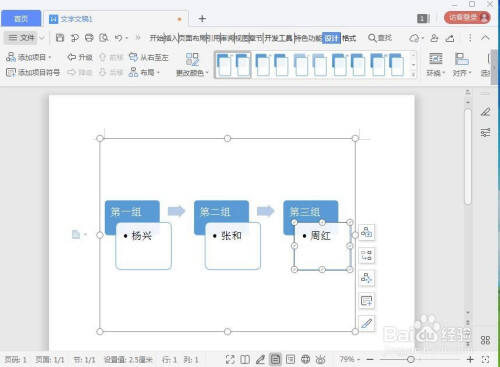Click the change layout floating icon beside SmartArt
The height and width of the screenshot is (367, 500).
tap(366, 255)
